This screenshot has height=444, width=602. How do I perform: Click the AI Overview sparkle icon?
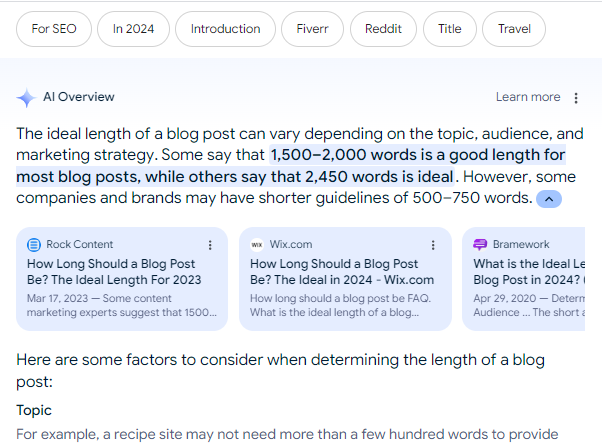tap(26, 97)
